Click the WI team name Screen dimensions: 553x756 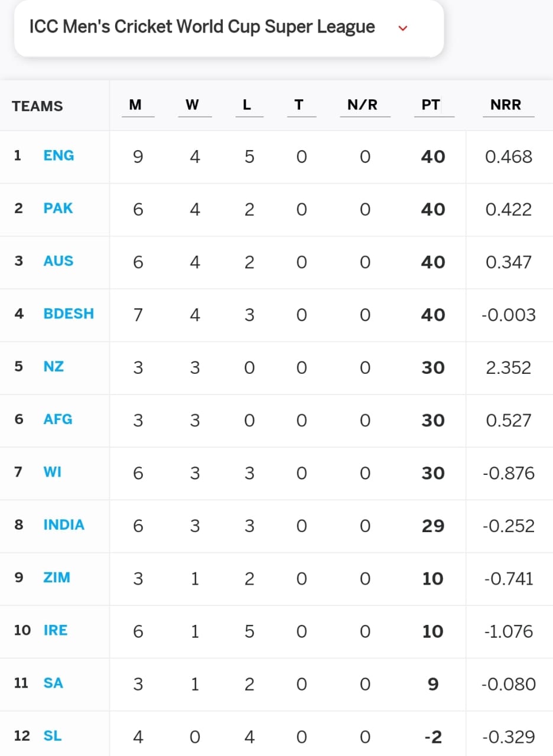(53, 472)
